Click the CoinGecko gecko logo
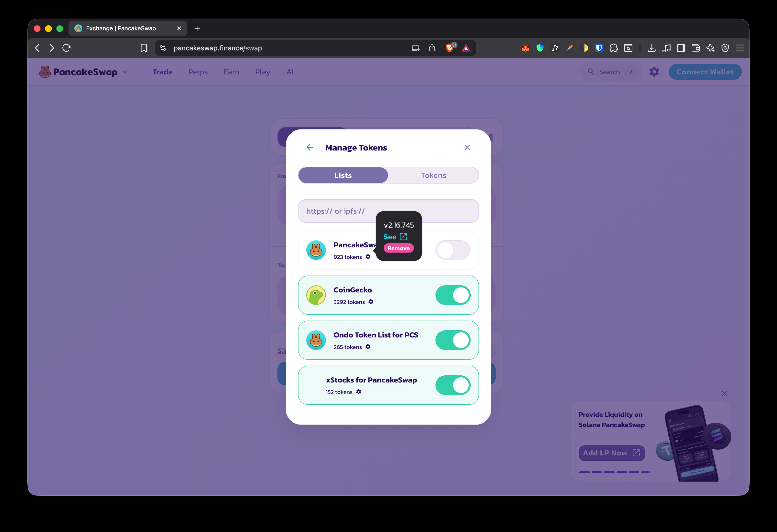Screen dimensions: 777x532 click(316, 295)
